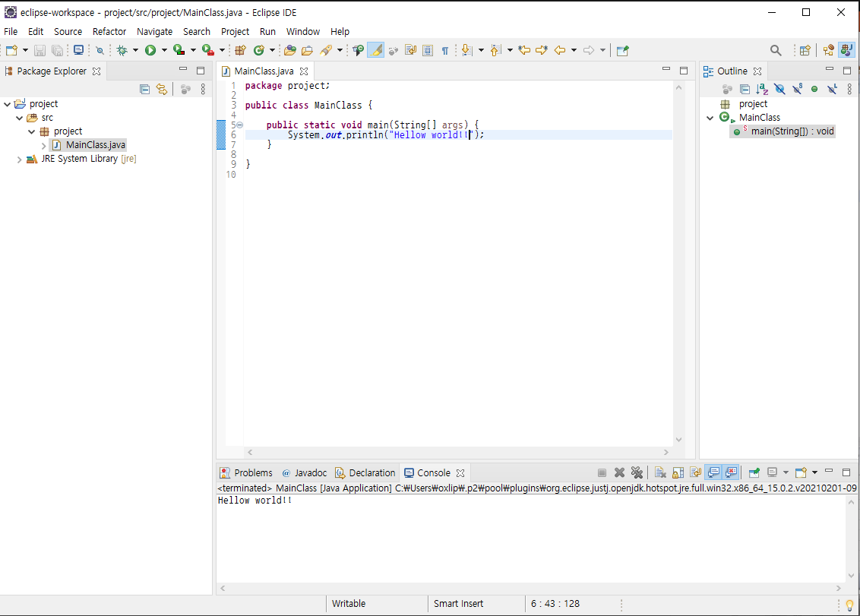The width and height of the screenshot is (860, 616).
Task: Toggle Word Wrap toolbar icon
Action: (x=410, y=50)
